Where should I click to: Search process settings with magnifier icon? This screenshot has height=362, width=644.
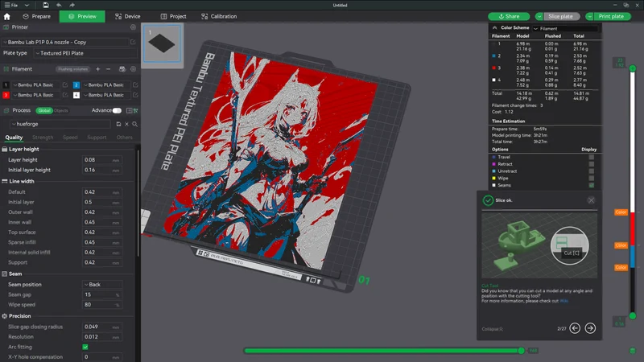coord(134,124)
